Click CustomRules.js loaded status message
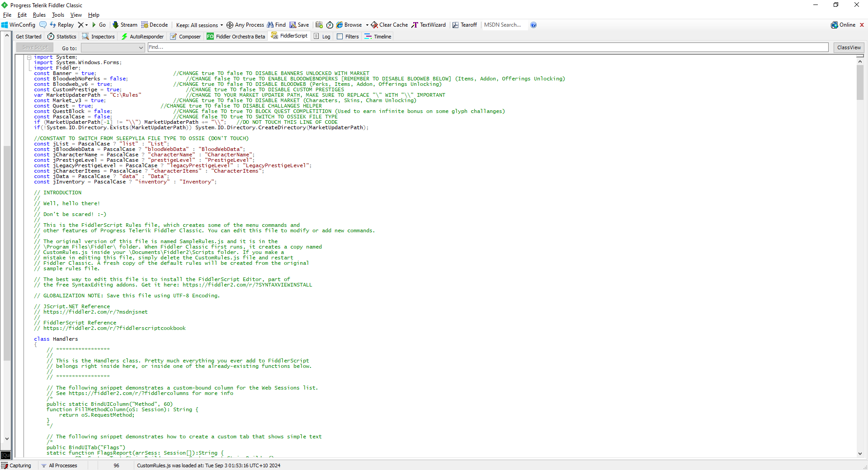This screenshot has width=868, height=470. (208, 465)
